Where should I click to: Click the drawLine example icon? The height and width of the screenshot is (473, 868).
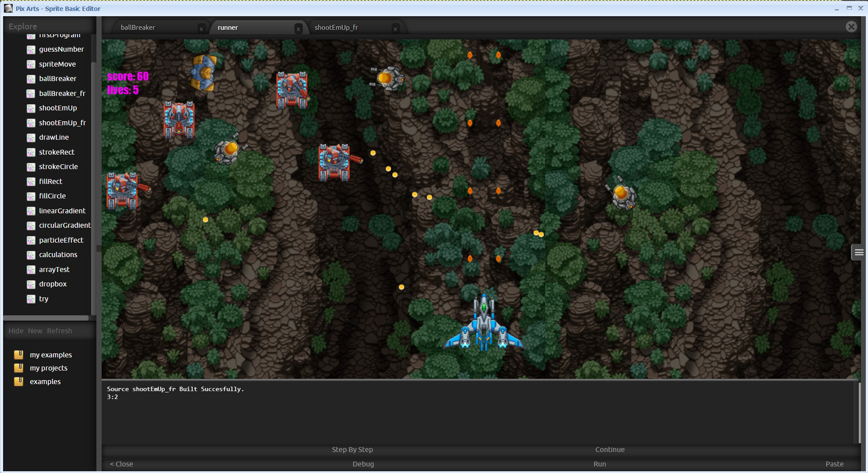click(31, 137)
